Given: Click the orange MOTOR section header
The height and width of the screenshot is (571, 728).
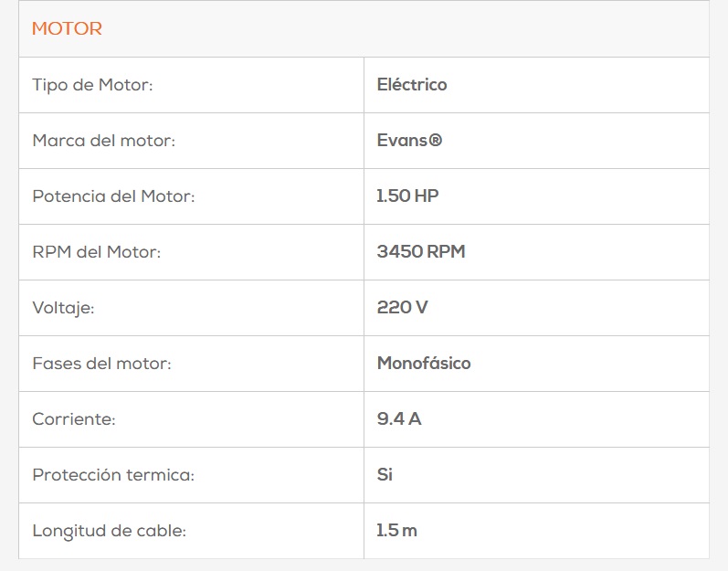Looking at the screenshot, I should [67, 29].
